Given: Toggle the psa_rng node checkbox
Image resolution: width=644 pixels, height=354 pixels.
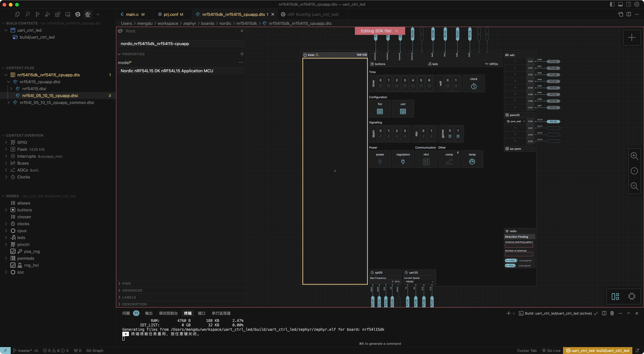Looking at the screenshot, I should pos(13,251).
